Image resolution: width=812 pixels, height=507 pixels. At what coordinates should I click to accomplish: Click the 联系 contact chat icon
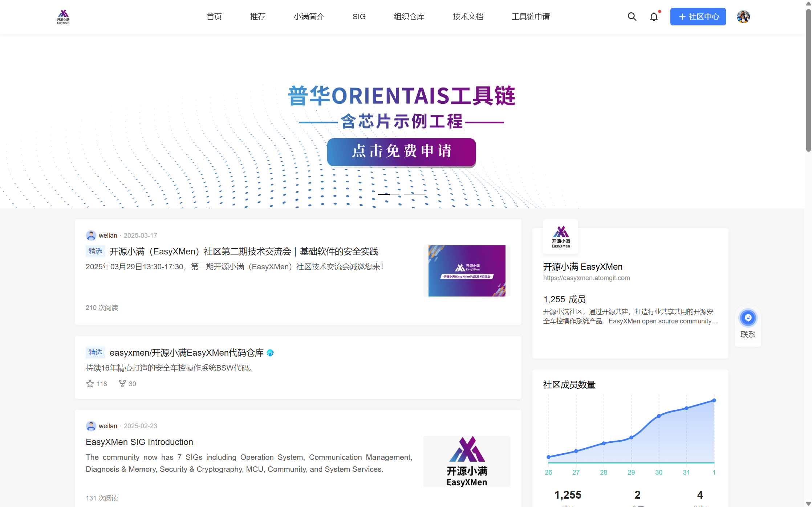tap(748, 318)
